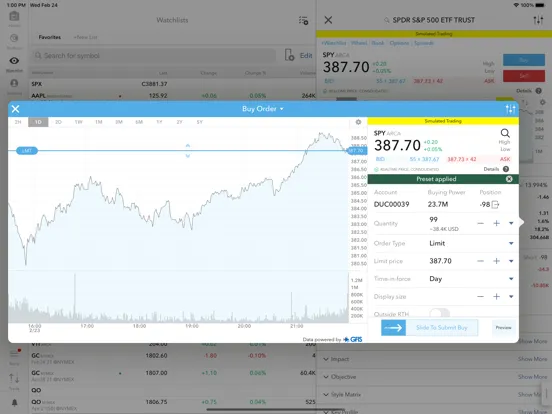
Task: Open order settings sliders in Buy Order header
Action: [510, 109]
